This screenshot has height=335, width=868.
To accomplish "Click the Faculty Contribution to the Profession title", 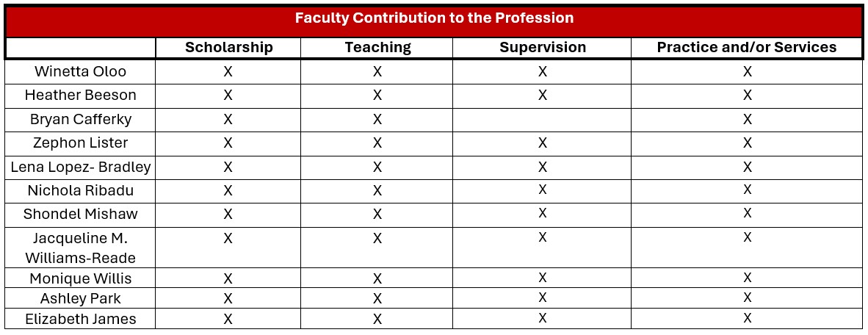I will 434,18.
